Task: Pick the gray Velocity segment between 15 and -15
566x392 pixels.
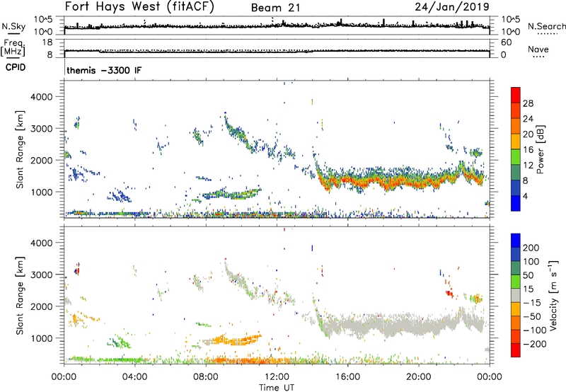Action: pos(516,295)
